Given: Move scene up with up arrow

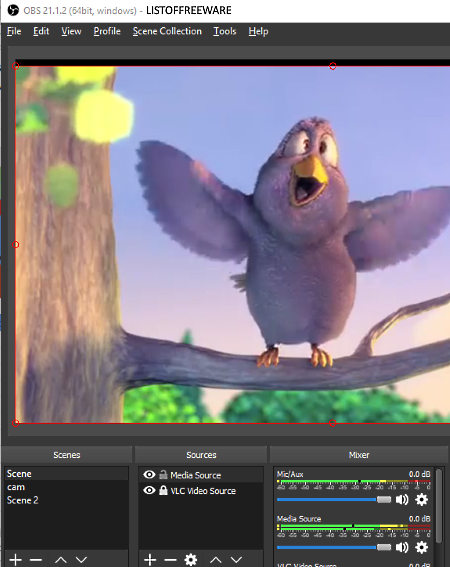Looking at the screenshot, I should point(61,560).
